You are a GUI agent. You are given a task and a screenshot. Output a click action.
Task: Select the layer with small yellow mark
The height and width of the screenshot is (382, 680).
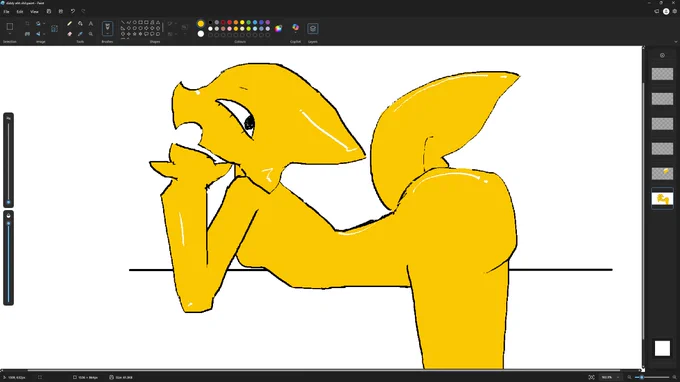point(662,173)
